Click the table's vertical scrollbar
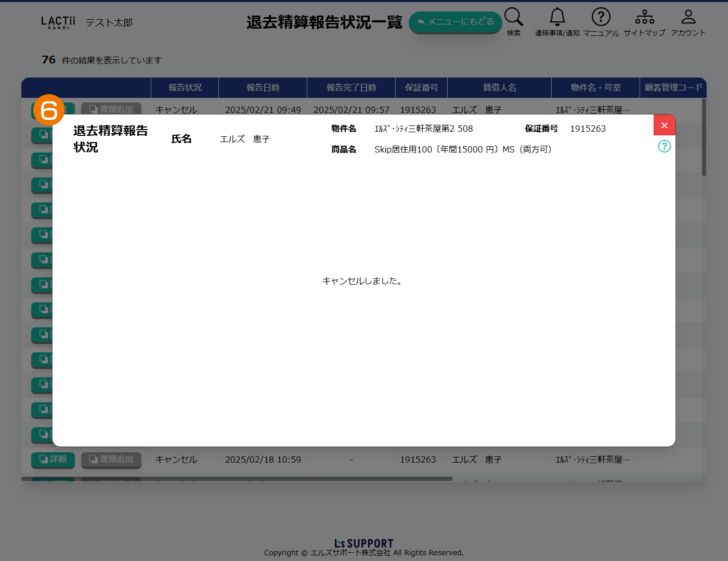Image resolution: width=728 pixels, height=561 pixels. pyautogui.click(x=704, y=138)
